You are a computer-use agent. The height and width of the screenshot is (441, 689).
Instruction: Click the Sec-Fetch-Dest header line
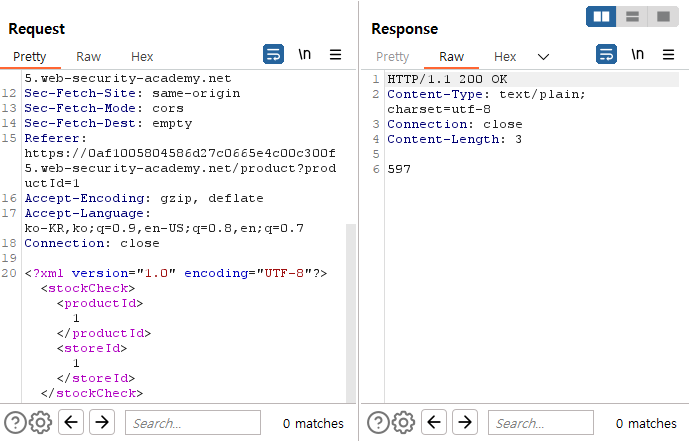(108, 123)
